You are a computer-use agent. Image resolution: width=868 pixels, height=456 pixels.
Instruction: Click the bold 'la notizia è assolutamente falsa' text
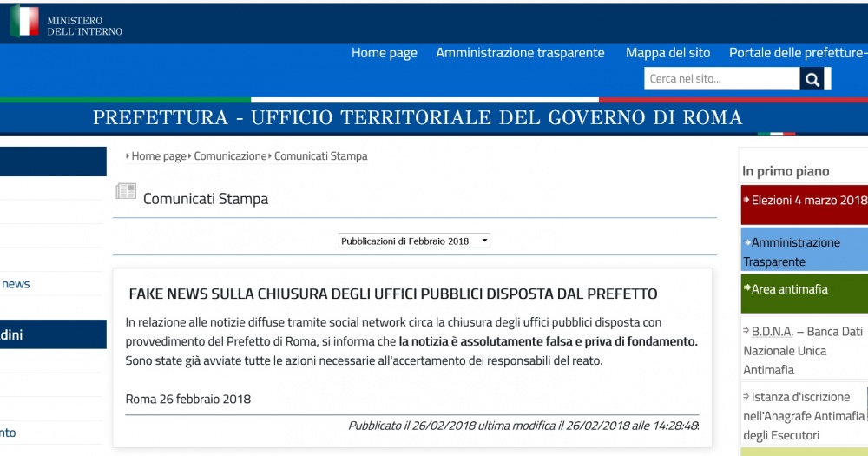coord(548,341)
